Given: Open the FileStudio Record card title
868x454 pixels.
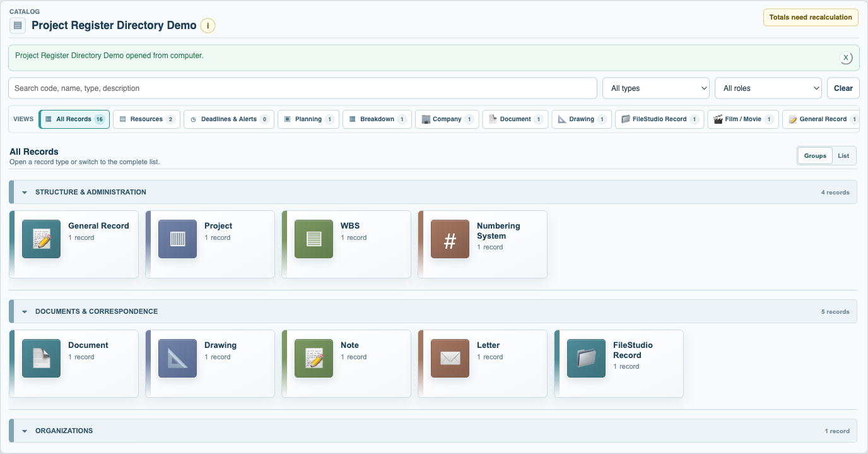Looking at the screenshot, I should (633, 350).
